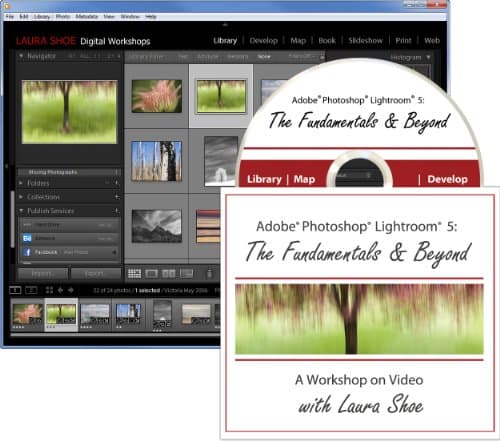500x441 pixels.
Task: Click the Behance publish service icon
Action: (27, 238)
